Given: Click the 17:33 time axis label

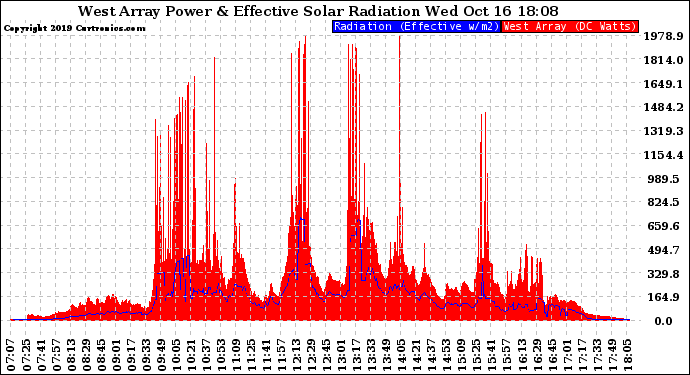Looking at the screenshot, I should click(x=596, y=355).
